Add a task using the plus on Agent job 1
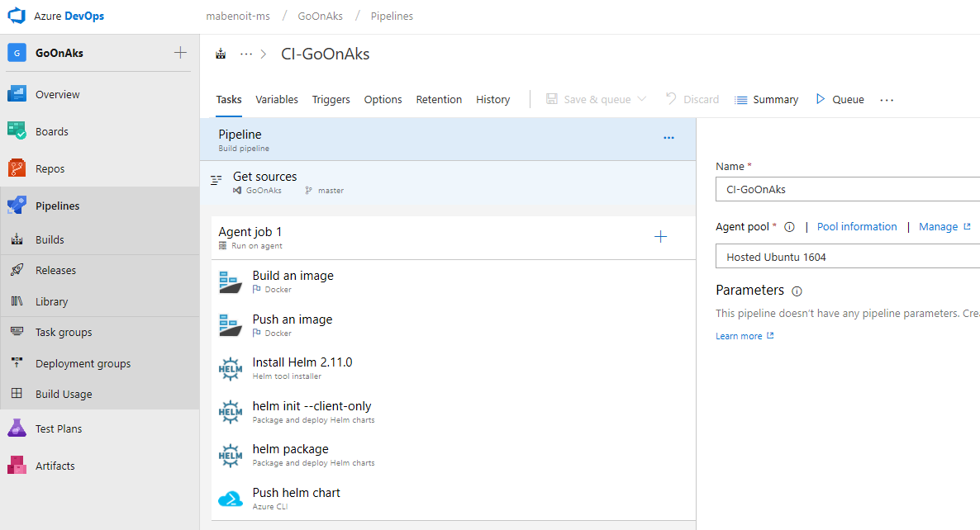The image size is (980, 530). (660, 236)
